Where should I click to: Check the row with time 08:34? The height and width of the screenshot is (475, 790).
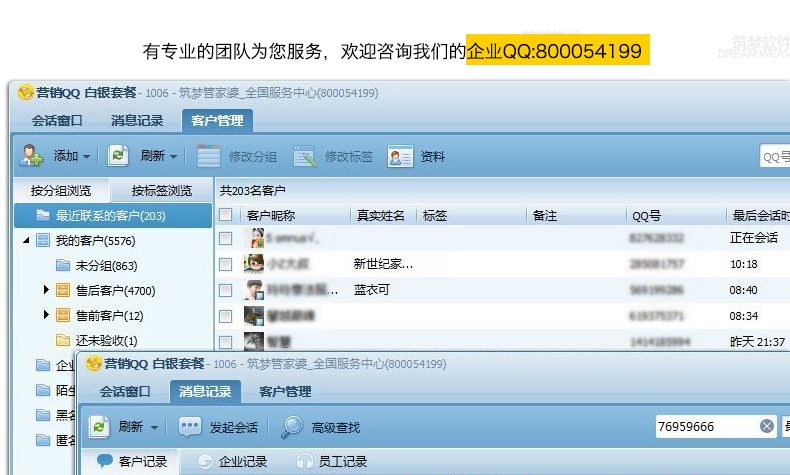coord(226,316)
